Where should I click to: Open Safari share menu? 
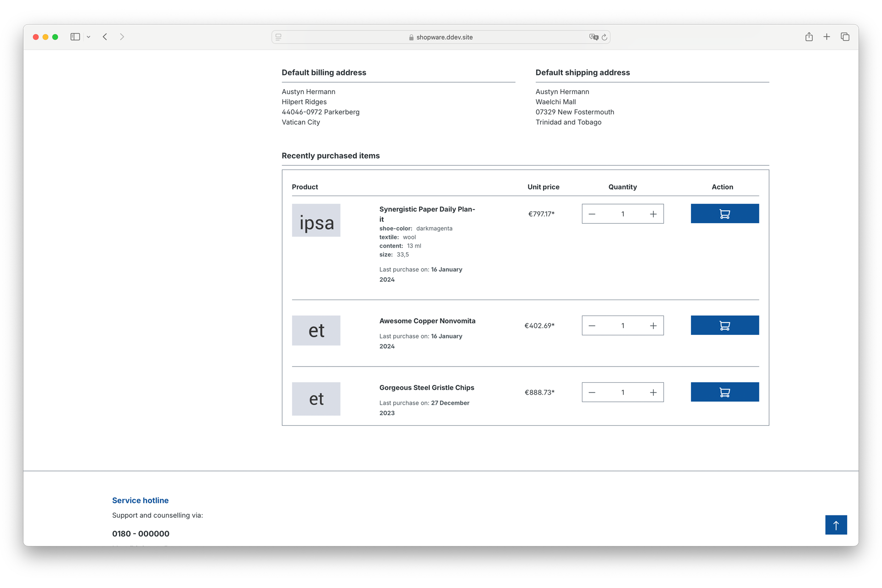(809, 37)
